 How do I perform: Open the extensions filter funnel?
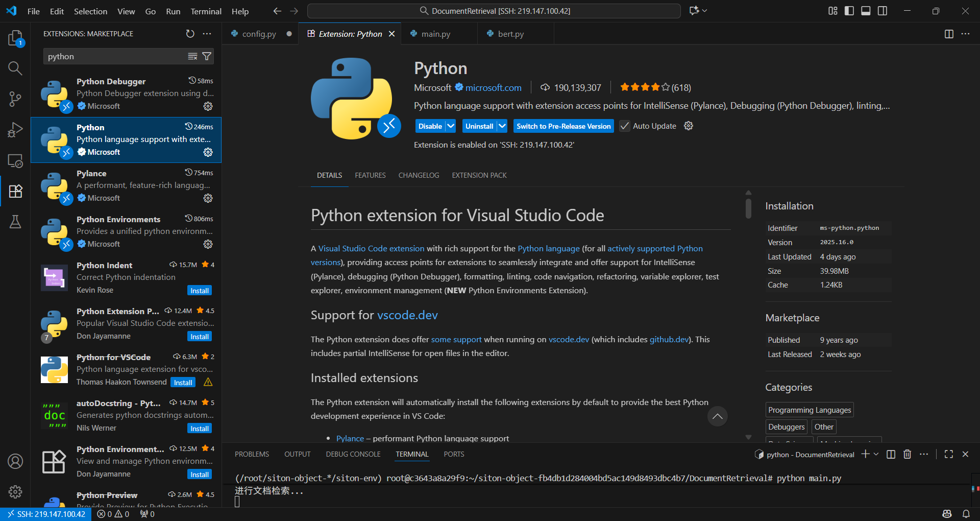[207, 56]
